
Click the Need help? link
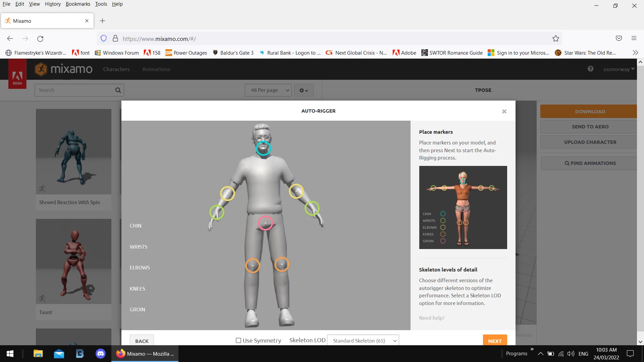(x=431, y=318)
